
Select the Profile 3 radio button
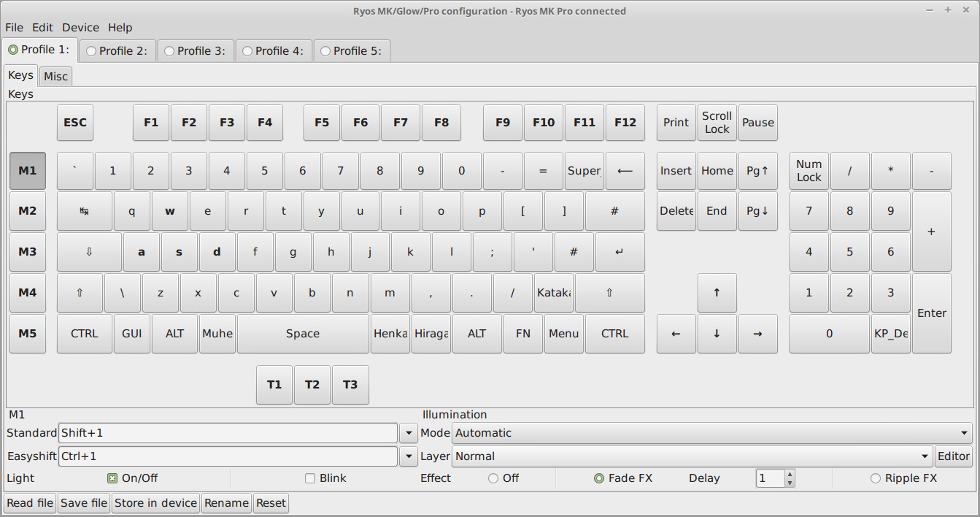point(169,51)
